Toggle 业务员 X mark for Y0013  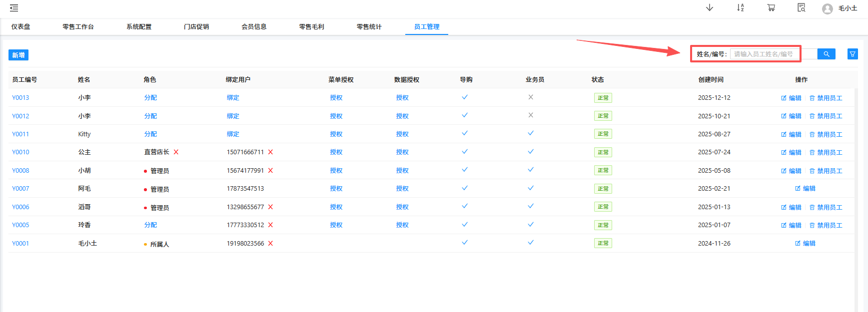[531, 97]
